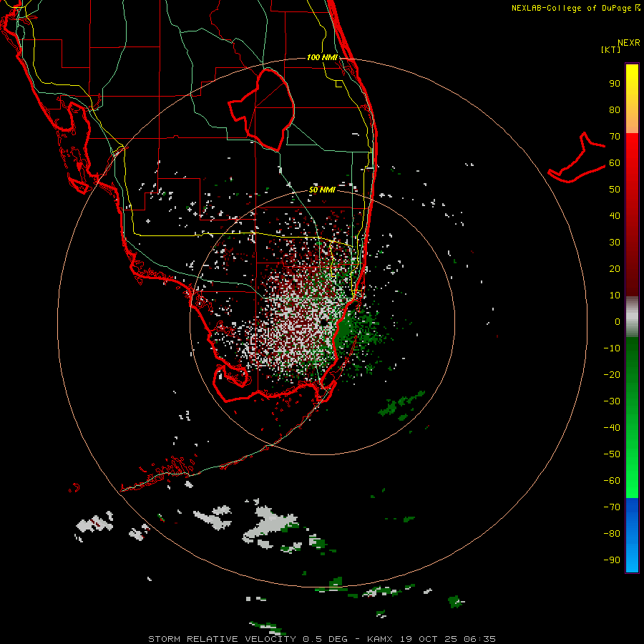Click the "06:35" time stamp
This screenshot has width=644, height=644.
[x=479, y=639]
